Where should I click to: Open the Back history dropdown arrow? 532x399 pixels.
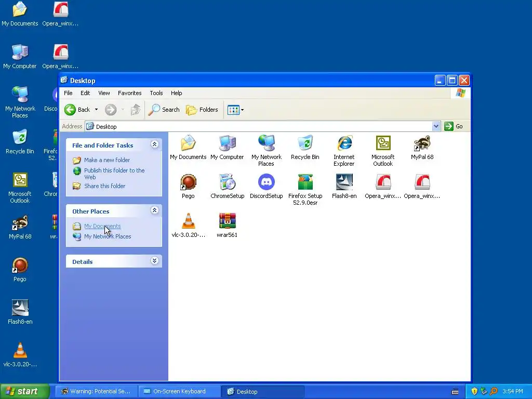pyautogui.click(x=96, y=110)
